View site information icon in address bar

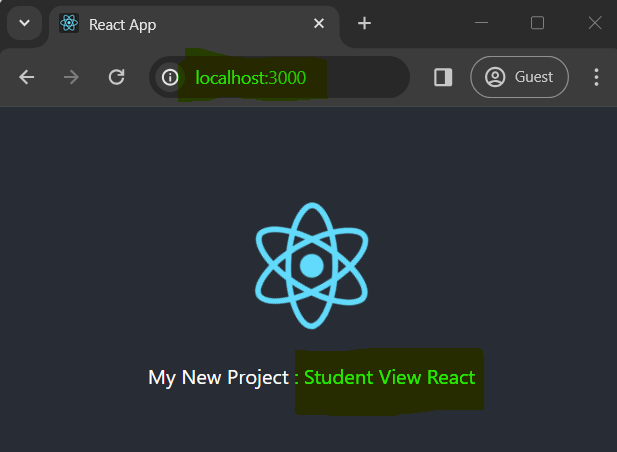click(170, 77)
